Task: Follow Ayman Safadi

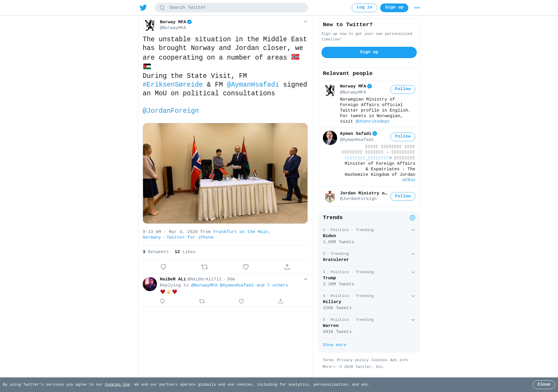Action: point(403,137)
